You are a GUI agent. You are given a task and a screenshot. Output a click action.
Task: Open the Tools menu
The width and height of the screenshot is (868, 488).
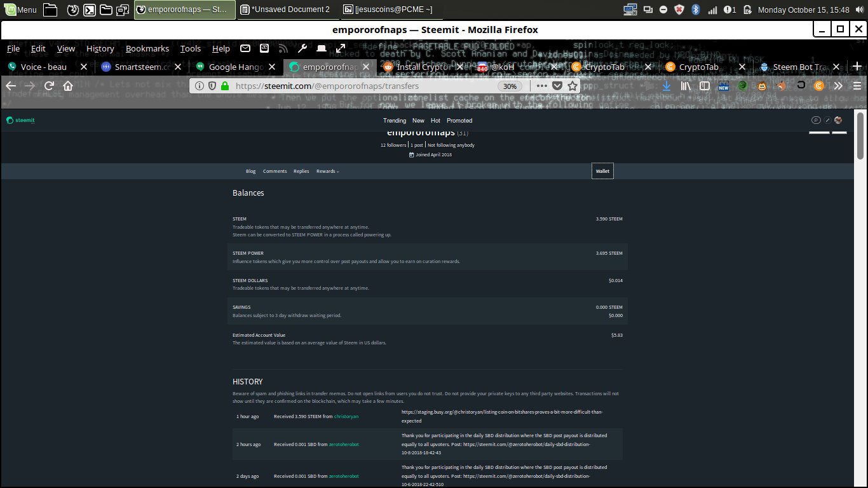[x=191, y=48]
